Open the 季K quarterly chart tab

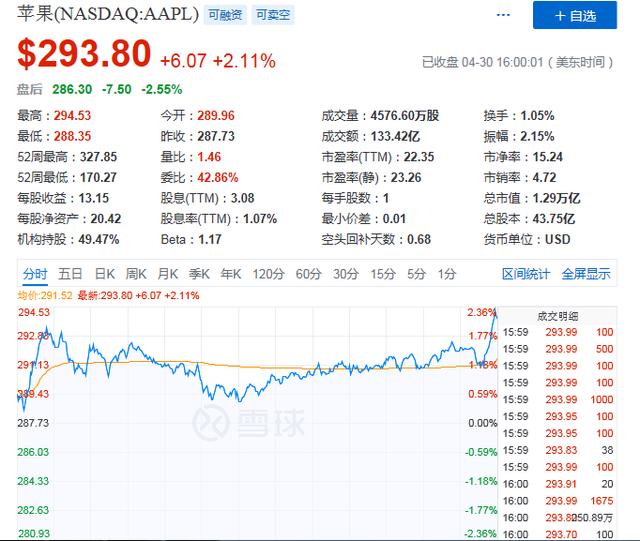coord(199,274)
